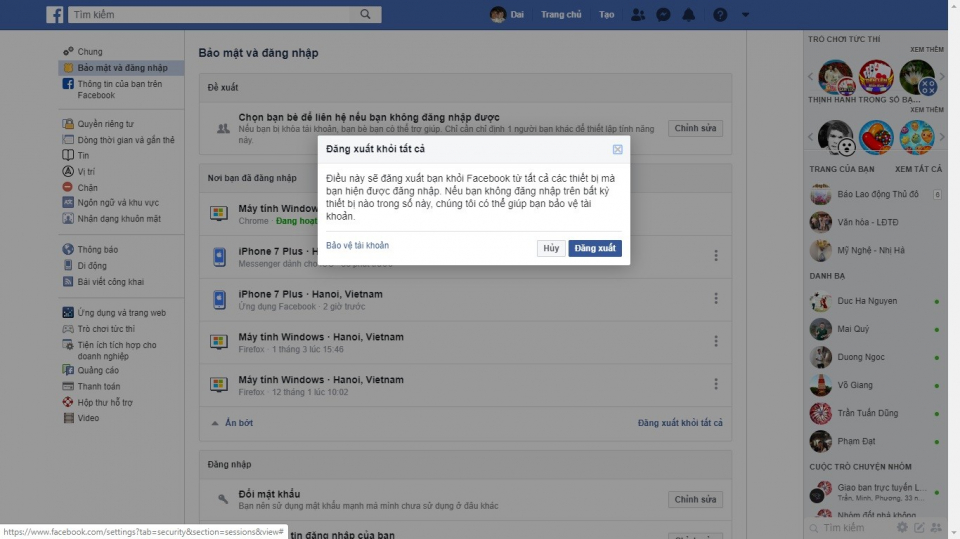Confirm with the 'Đăng xuất' button
The height and width of the screenshot is (539, 960).
click(x=595, y=248)
